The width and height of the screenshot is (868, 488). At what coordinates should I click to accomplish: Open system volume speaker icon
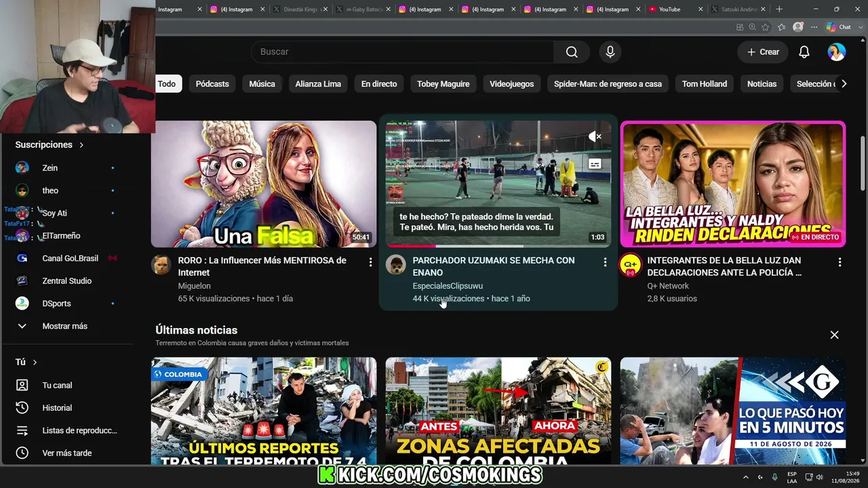pyautogui.click(x=820, y=477)
